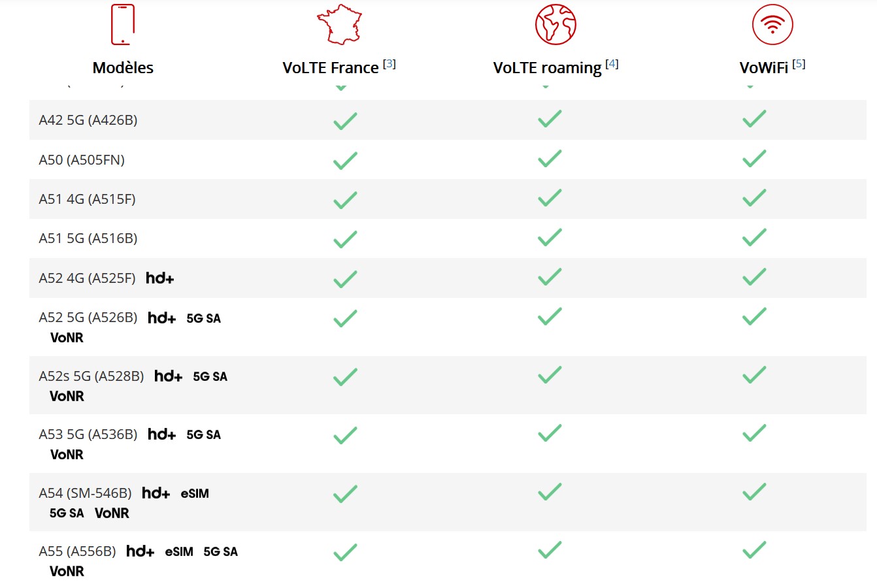Click the VoLTE France checkmark for A55

point(345,552)
